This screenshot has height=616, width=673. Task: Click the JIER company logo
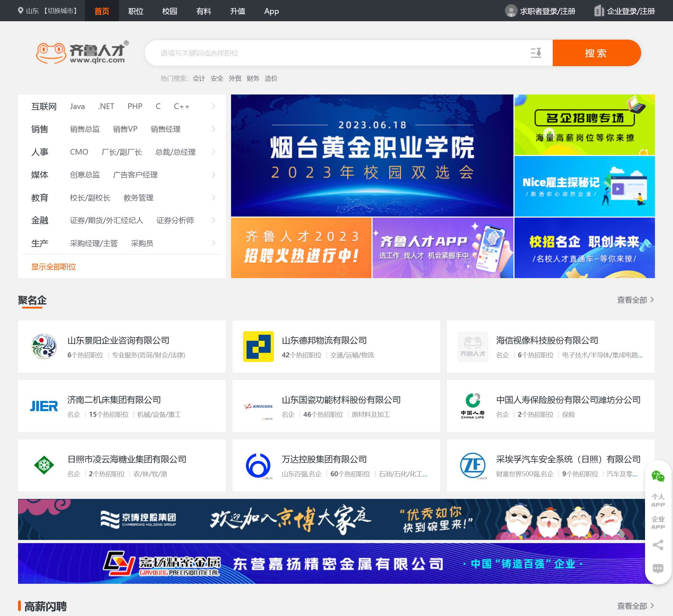(x=44, y=406)
